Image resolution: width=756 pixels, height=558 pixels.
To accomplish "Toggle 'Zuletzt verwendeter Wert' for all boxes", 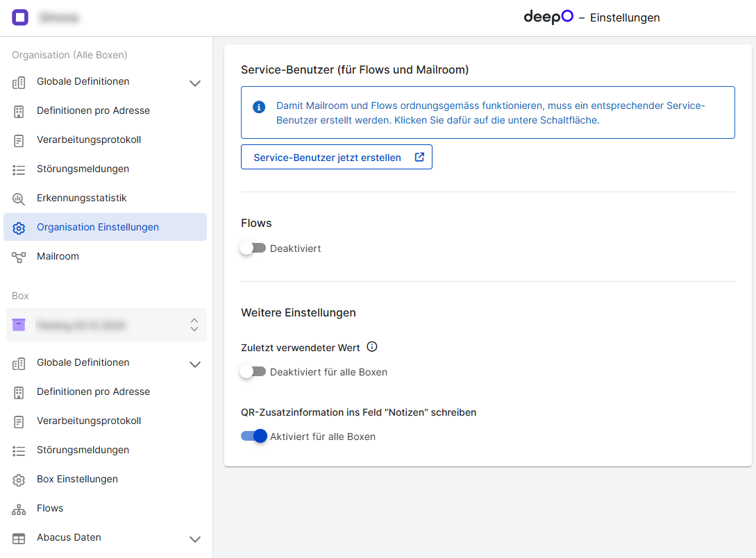I will [253, 371].
